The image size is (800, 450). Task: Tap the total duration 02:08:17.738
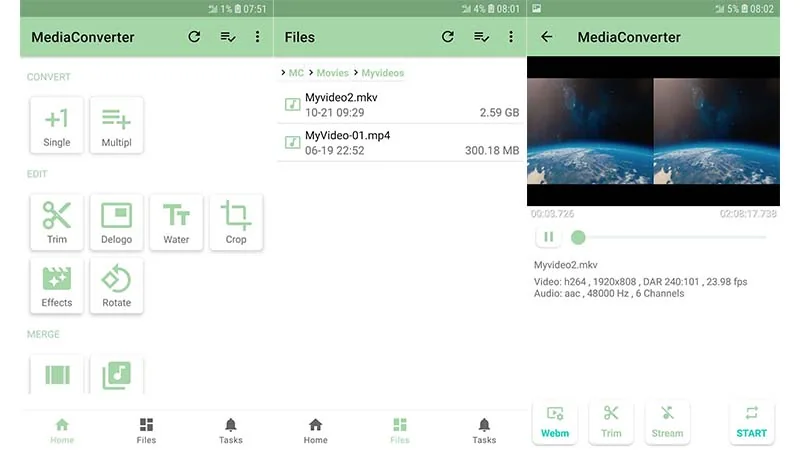tap(748, 214)
